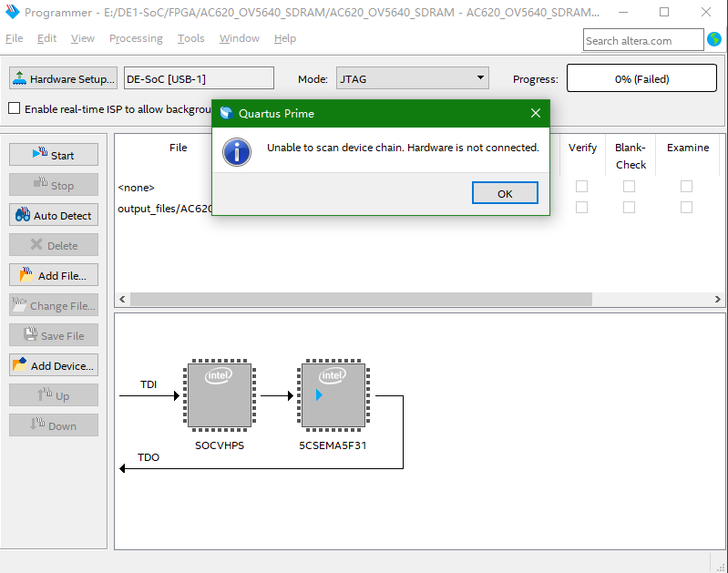
Task: Open the Help menu
Action: (x=284, y=38)
